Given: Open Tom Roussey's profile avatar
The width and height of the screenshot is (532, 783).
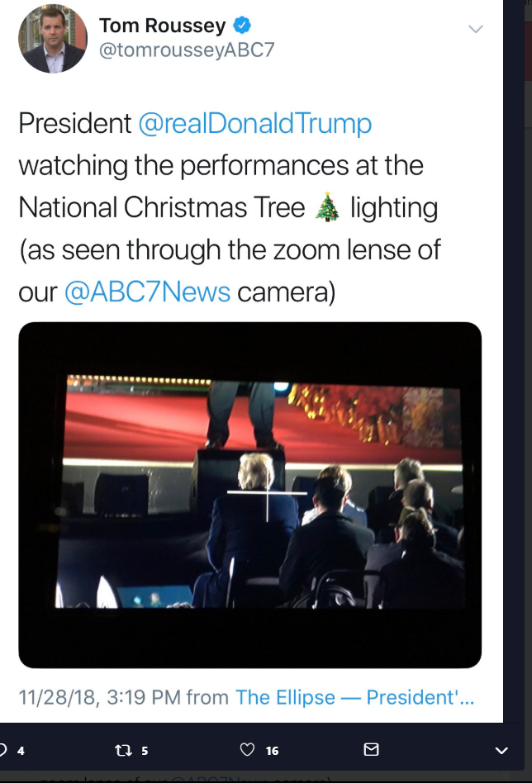Looking at the screenshot, I should 52,39.
